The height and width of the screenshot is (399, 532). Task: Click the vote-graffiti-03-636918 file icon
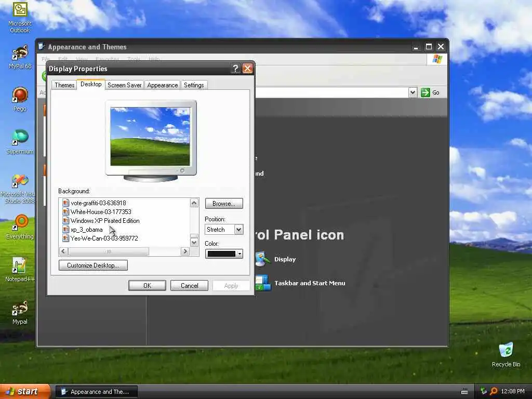point(65,203)
